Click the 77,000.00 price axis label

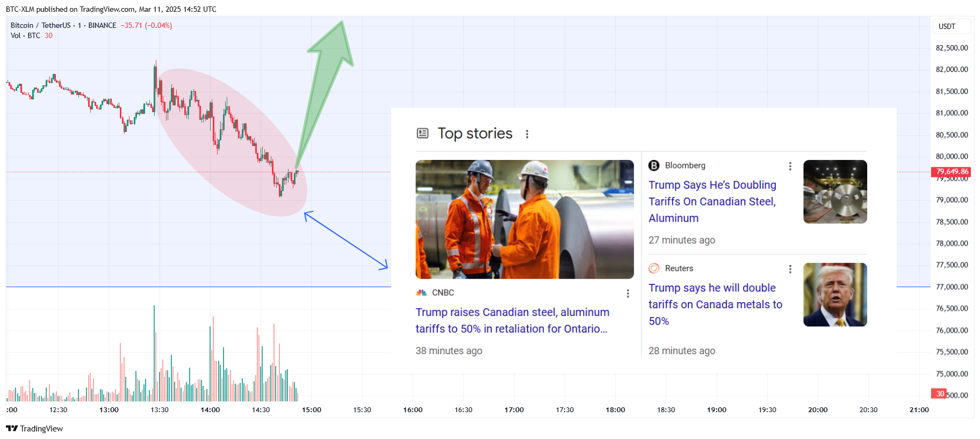[x=952, y=287]
